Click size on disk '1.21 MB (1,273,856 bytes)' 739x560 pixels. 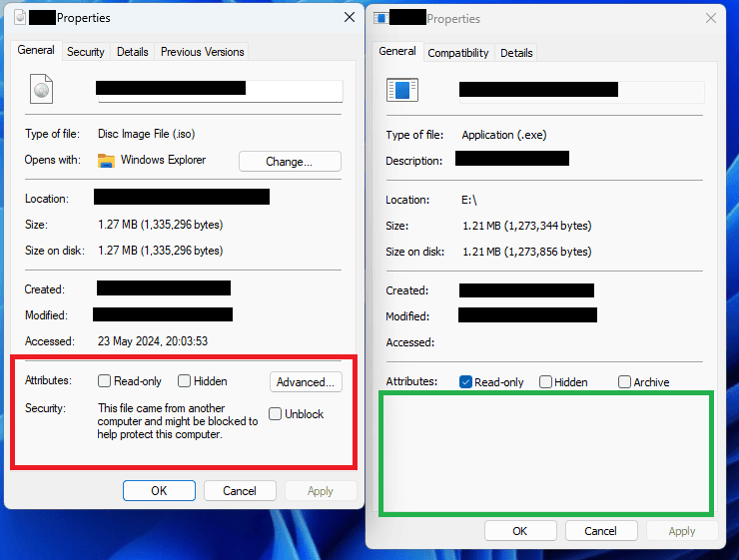(526, 252)
